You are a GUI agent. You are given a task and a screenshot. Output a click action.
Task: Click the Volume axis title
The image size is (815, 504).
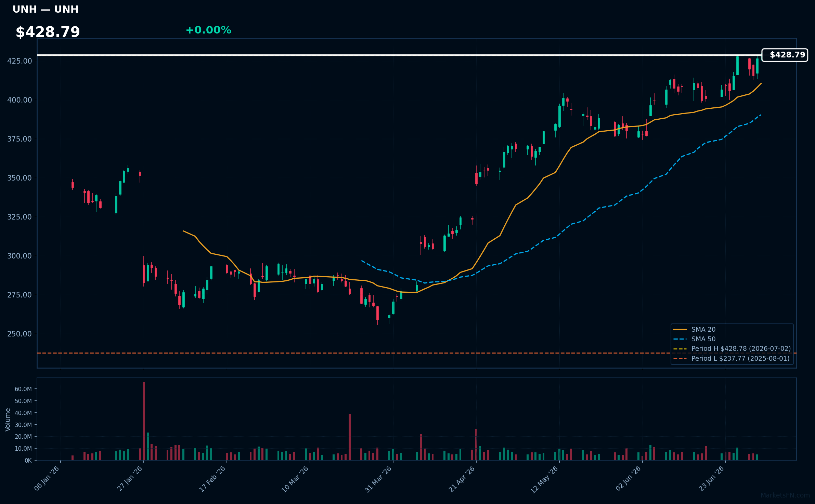coord(8,420)
